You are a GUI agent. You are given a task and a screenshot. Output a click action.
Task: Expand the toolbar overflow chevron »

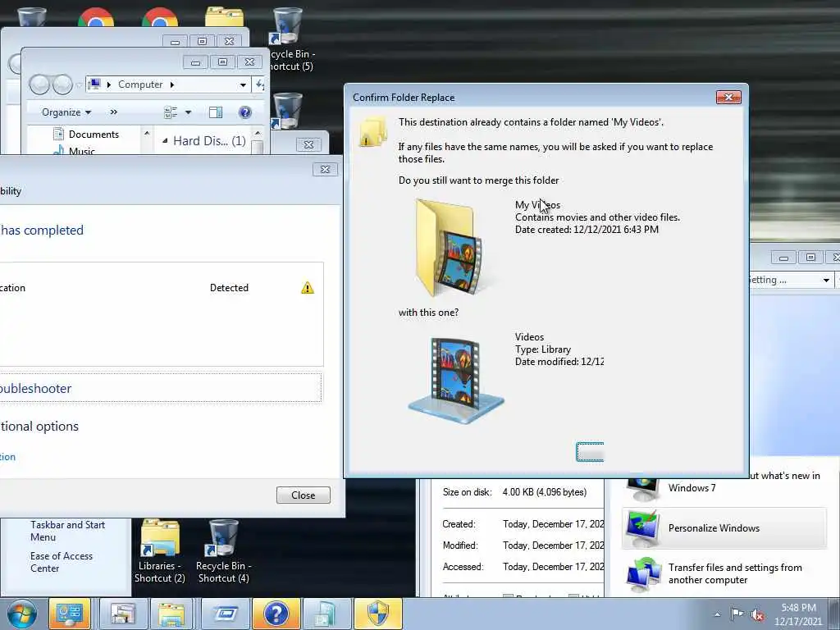(113, 112)
